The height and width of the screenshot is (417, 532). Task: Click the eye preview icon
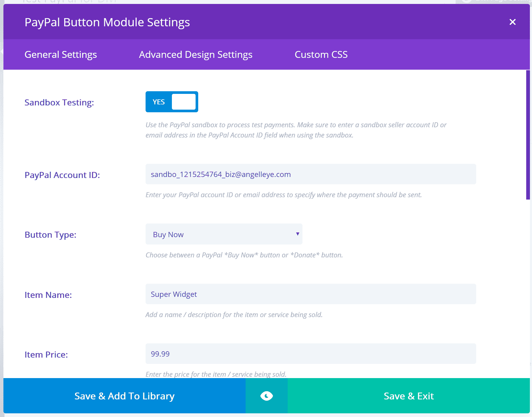tap(267, 396)
